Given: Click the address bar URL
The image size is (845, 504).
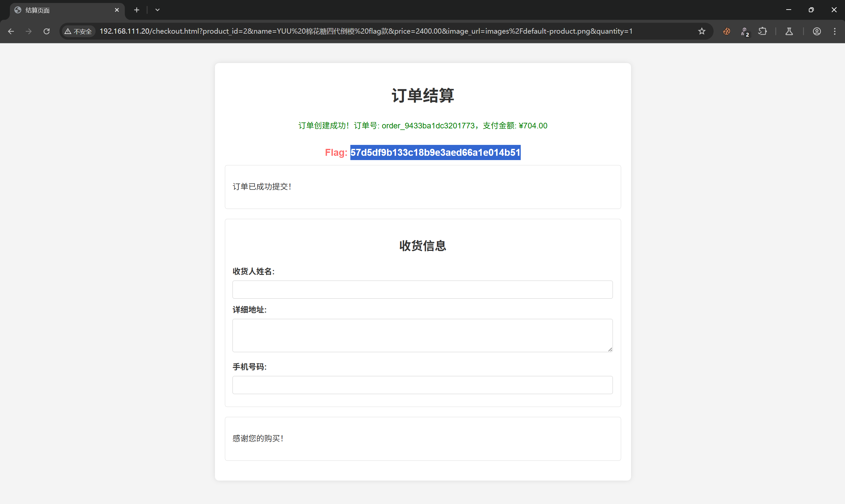Looking at the screenshot, I should pos(365,31).
